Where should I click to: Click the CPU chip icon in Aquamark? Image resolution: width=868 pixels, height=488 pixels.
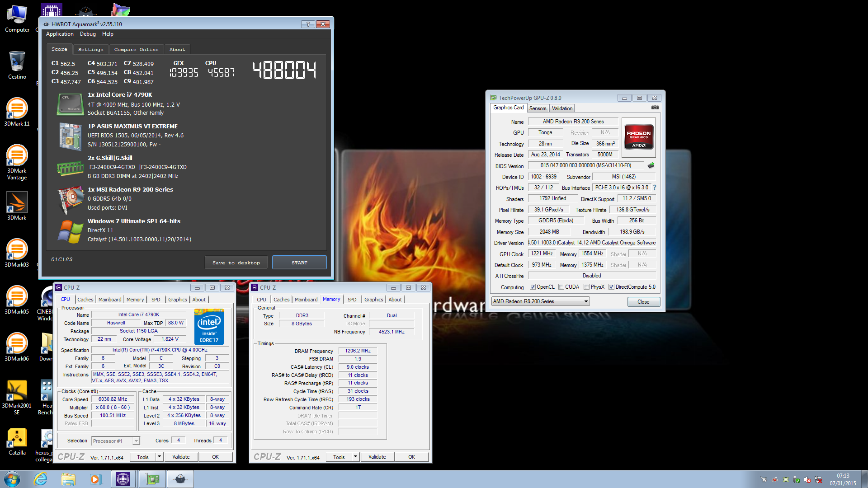(x=70, y=104)
